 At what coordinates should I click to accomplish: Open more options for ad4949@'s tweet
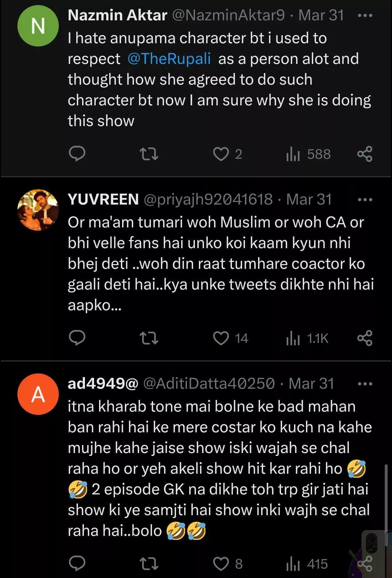coord(364,384)
